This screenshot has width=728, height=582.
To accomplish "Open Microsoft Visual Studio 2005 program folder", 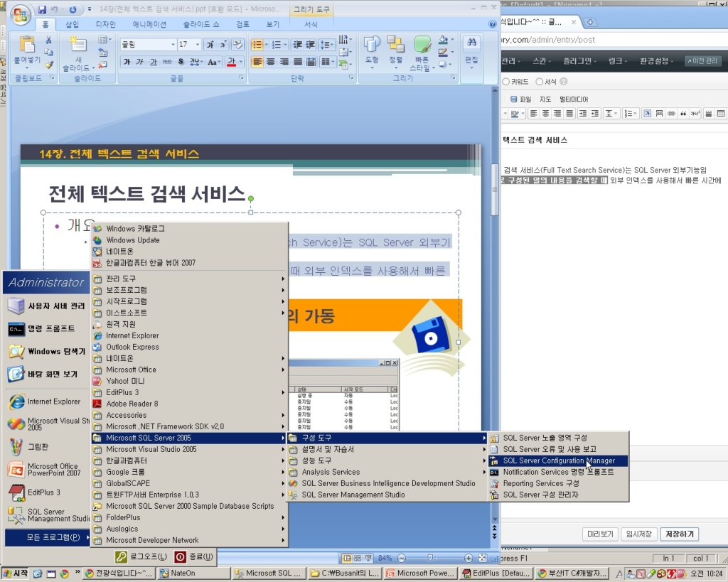I will [x=189, y=449].
